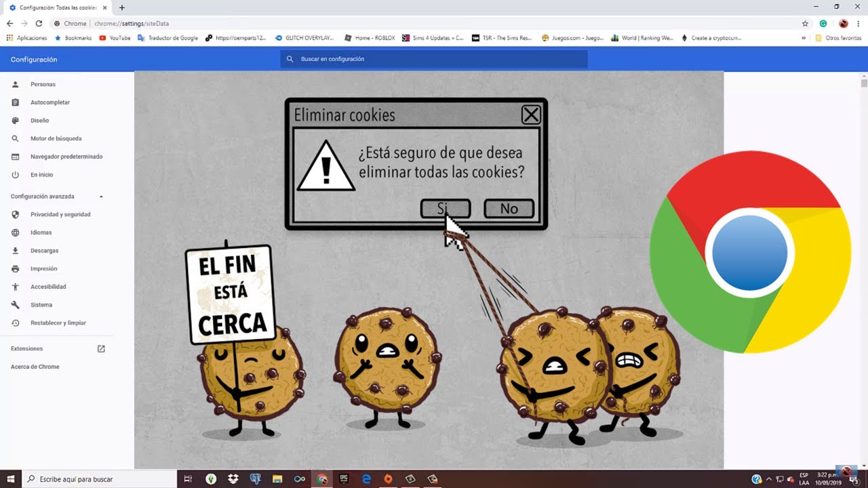Open Sistema wrench settings
The height and width of the screenshot is (488, 868).
41,305
